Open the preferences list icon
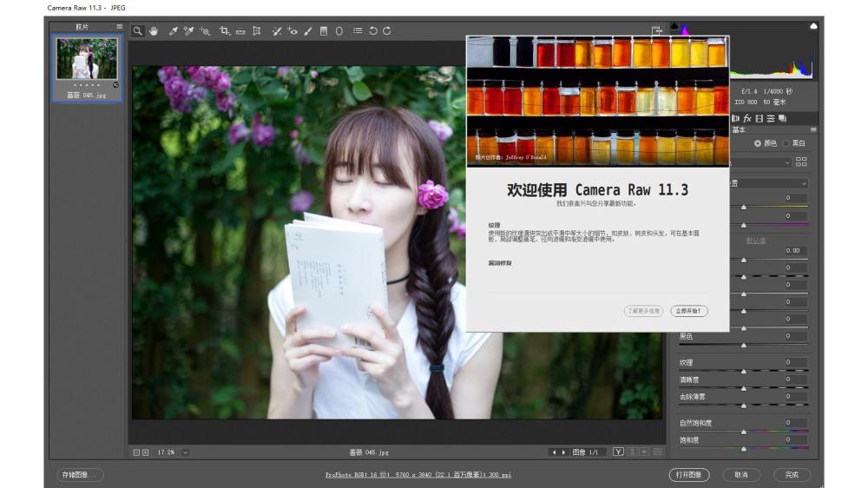Image resolution: width=868 pixels, height=488 pixels. tap(358, 31)
